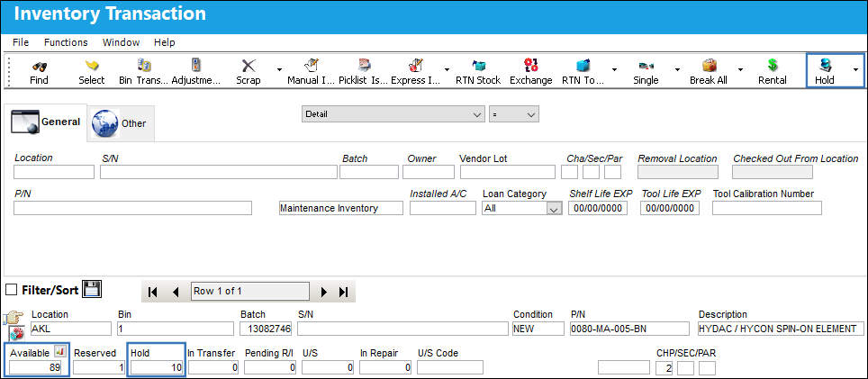Click the red icon below pointing hand
The width and height of the screenshot is (868, 379).
16,334
